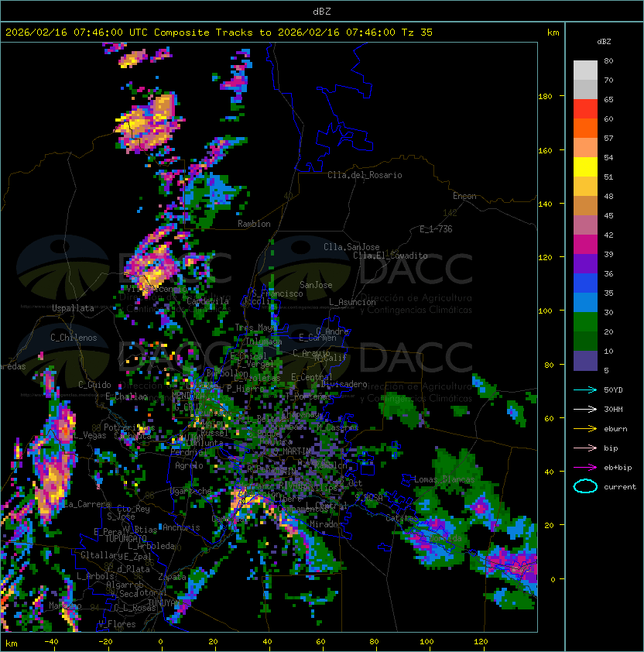Click the cyan 50YD arrow in legend
The height and width of the screenshot is (652, 644).
click(x=585, y=390)
